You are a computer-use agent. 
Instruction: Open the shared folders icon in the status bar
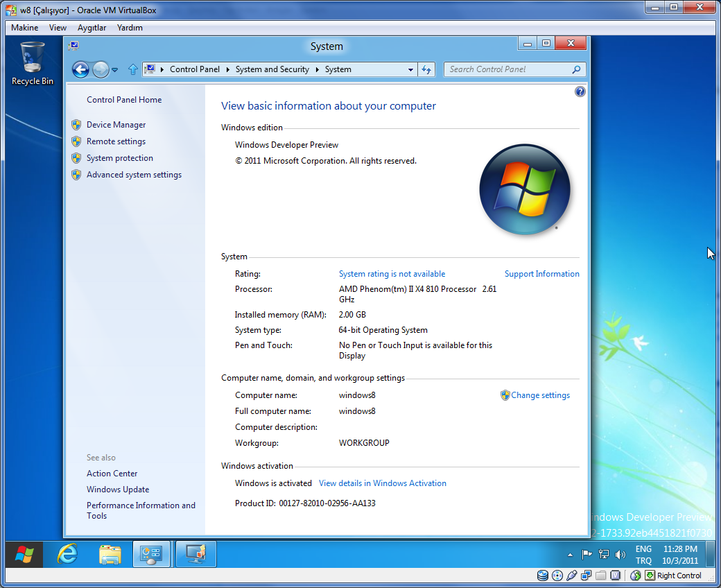[x=600, y=576]
